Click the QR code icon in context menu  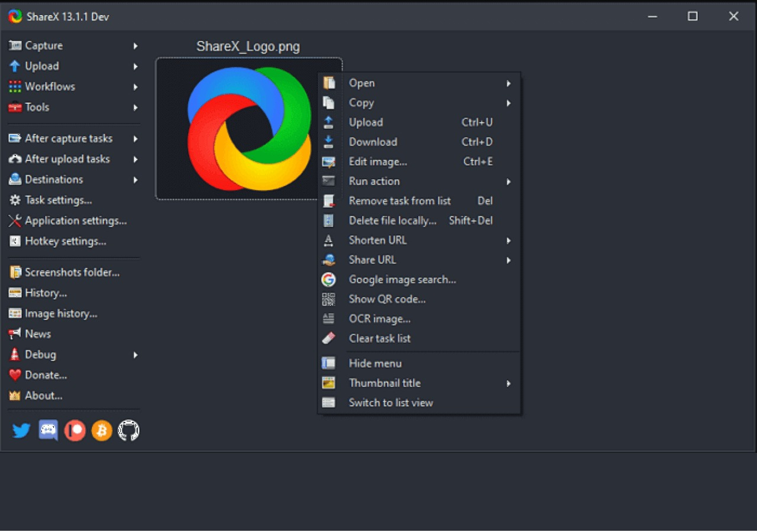328,299
